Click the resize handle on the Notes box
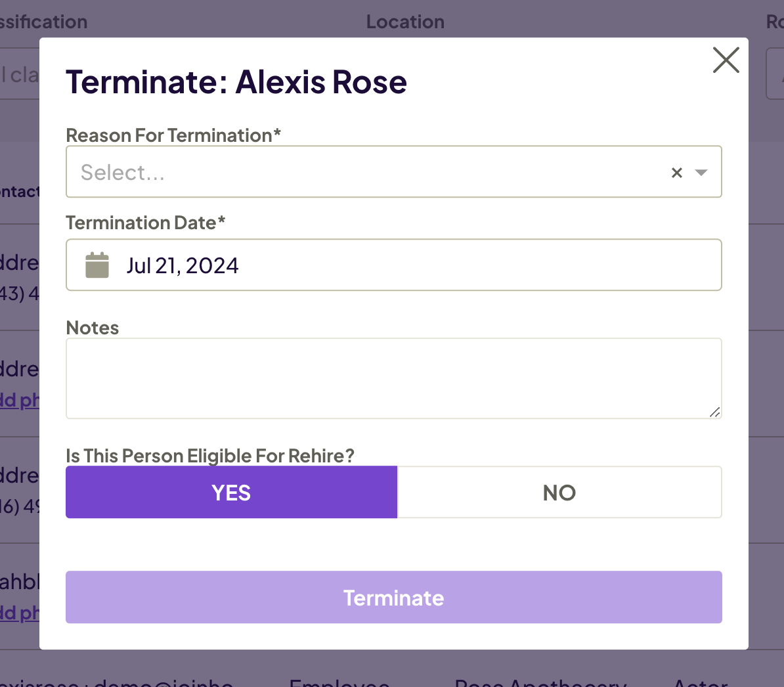The height and width of the screenshot is (687, 784). (x=715, y=412)
